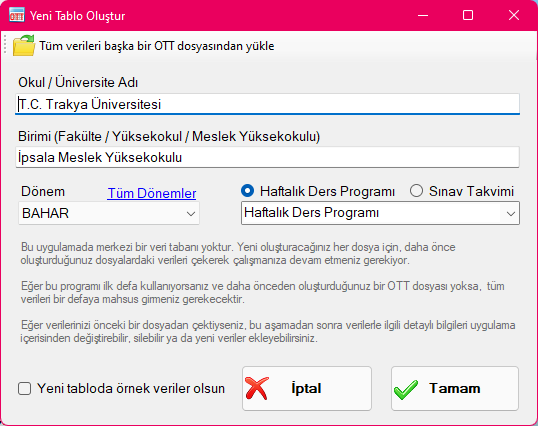The height and width of the screenshot is (426, 538).
Task: Maximize the Yeni Tablo Oluştur window
Action: click(x=468, y=15)
